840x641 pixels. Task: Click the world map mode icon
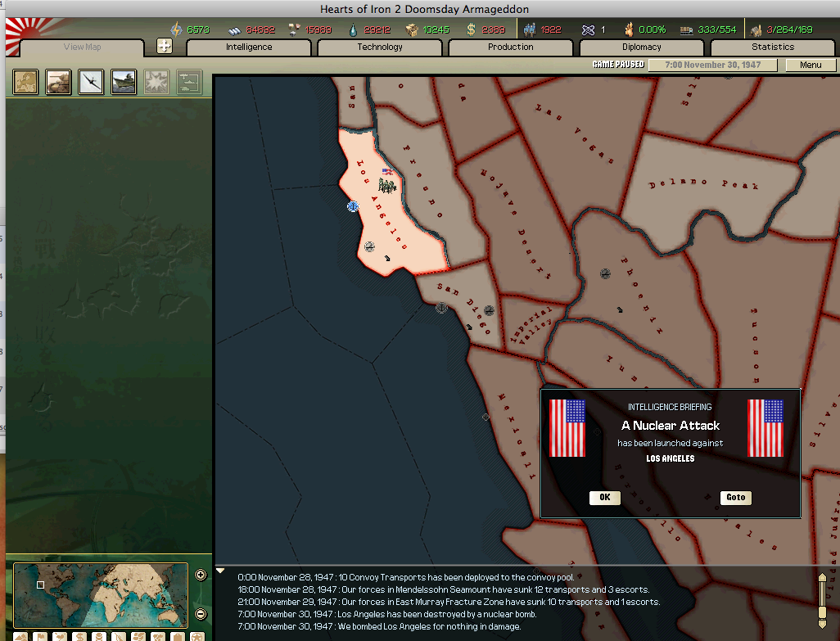pos(25,82)
